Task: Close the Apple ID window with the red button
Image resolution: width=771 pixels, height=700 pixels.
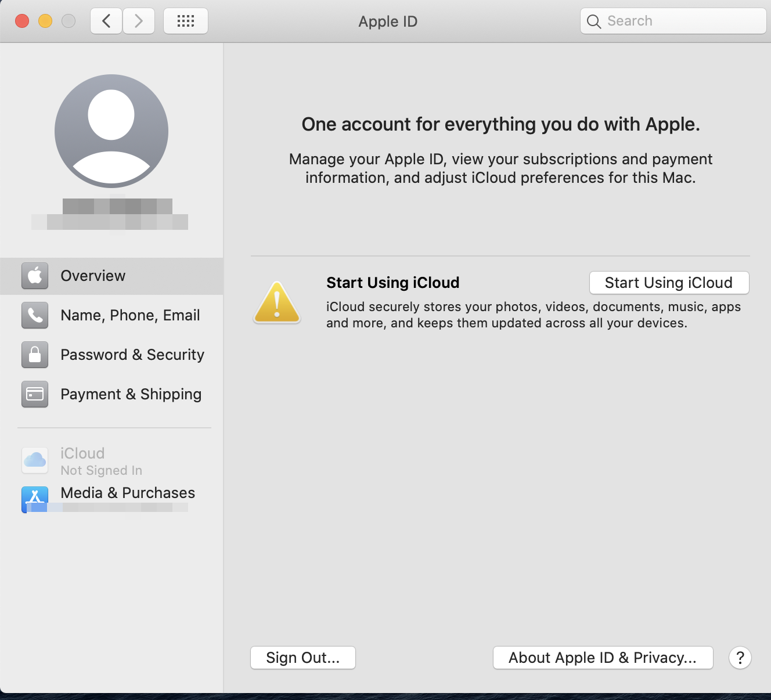Action: pos(22,21)
